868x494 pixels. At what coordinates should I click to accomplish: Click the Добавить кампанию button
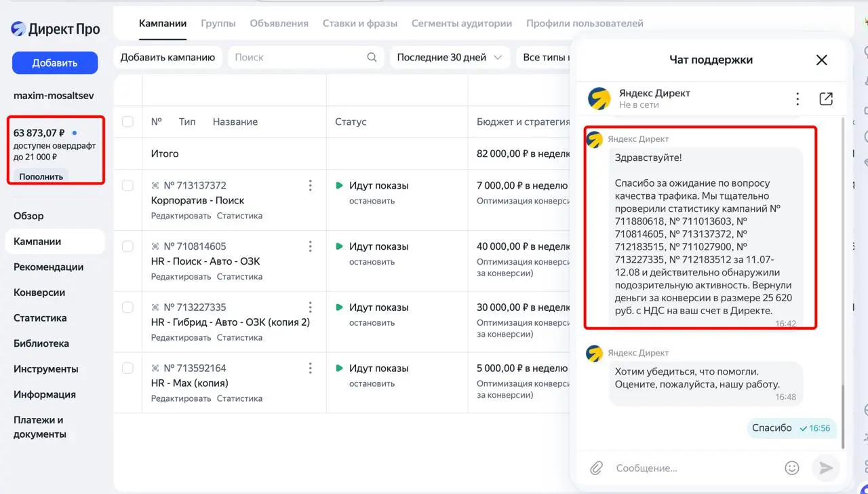click(167, 58)
